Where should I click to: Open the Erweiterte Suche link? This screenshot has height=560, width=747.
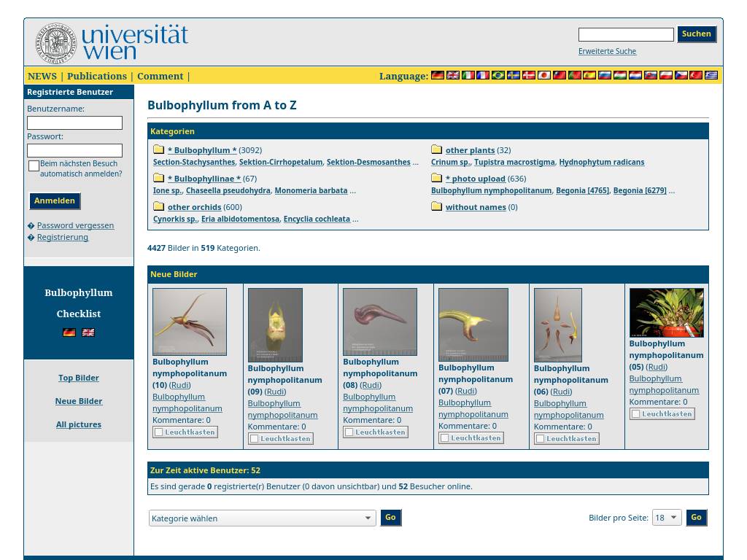(x=607, y=51)
